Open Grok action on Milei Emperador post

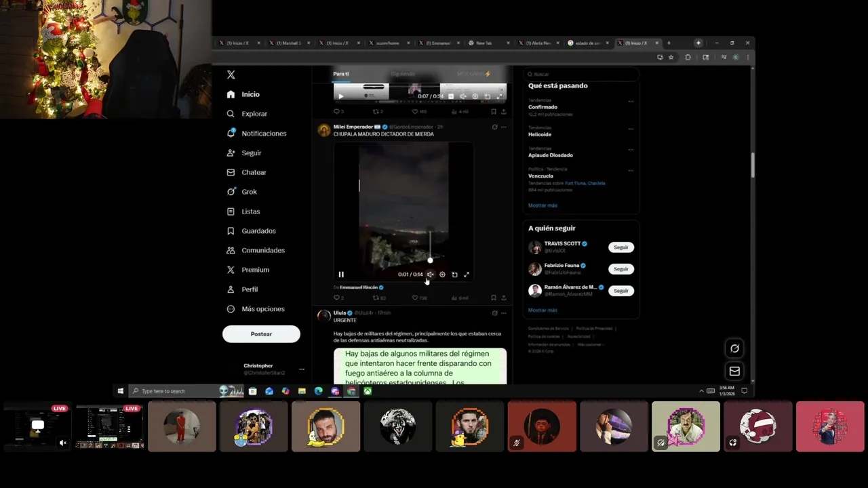[x=494, y=127]
